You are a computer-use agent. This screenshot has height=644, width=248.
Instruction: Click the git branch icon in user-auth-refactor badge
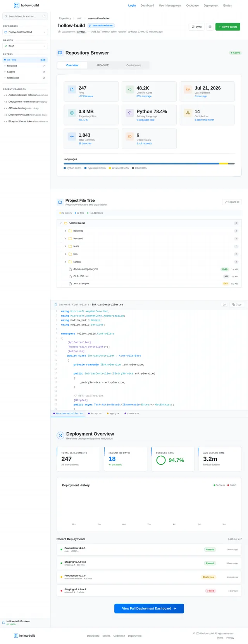pos(90,26)
